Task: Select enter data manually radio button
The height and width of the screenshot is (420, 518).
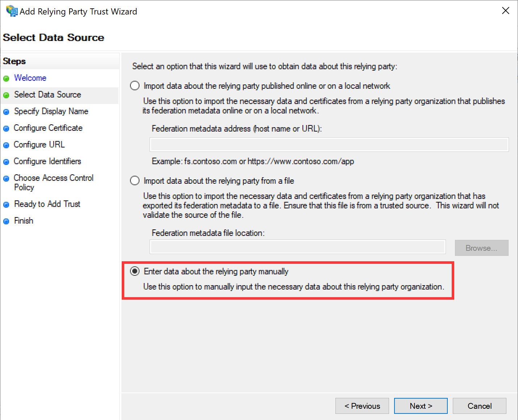Action: (135, 271)
